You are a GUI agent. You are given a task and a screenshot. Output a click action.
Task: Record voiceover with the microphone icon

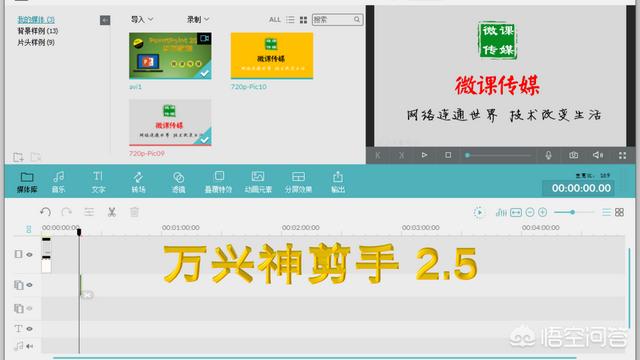click(x=548, y=155)
